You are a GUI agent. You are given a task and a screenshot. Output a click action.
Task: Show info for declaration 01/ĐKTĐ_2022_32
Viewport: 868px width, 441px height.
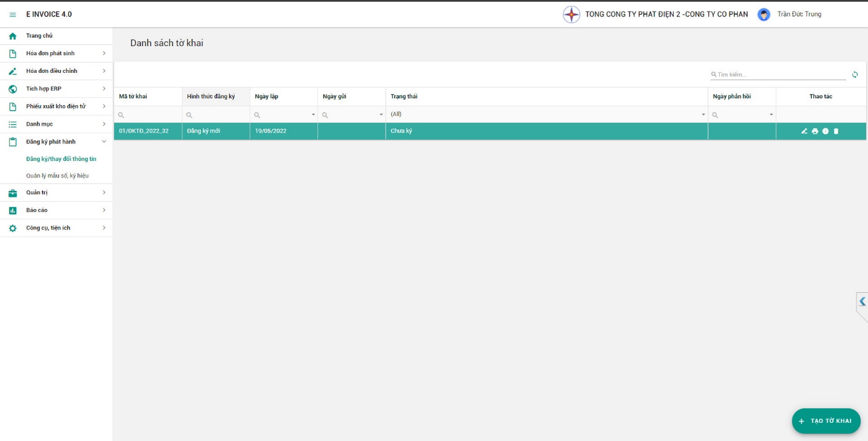click(x=826, y=131)
